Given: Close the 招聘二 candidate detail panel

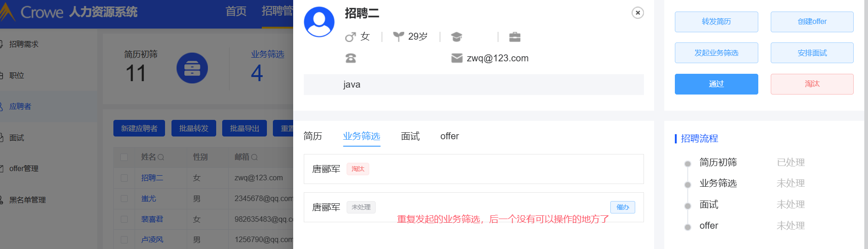Looking at the screenshot, I should 638,13.
